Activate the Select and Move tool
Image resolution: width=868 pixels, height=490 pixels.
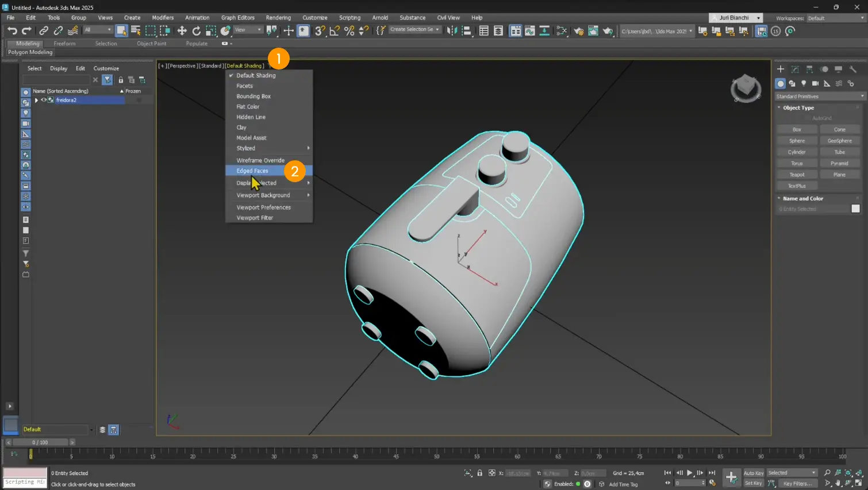pyautogui.click(x=182, y=30)
